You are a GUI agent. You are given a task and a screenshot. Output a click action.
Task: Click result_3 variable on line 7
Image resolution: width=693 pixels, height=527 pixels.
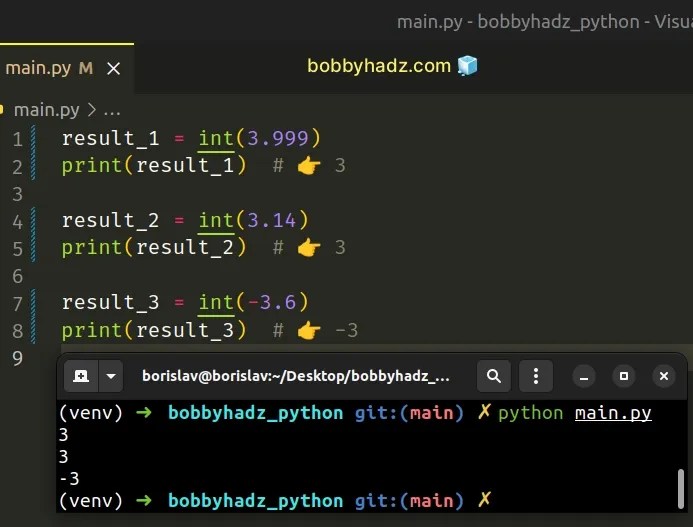click(x=110, y=302)
